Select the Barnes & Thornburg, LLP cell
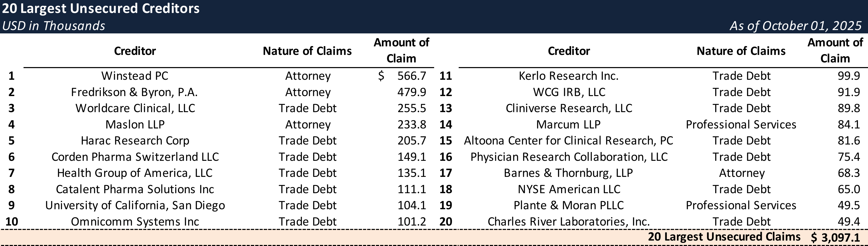The image size is (868, 246). (x=568, y=173)
